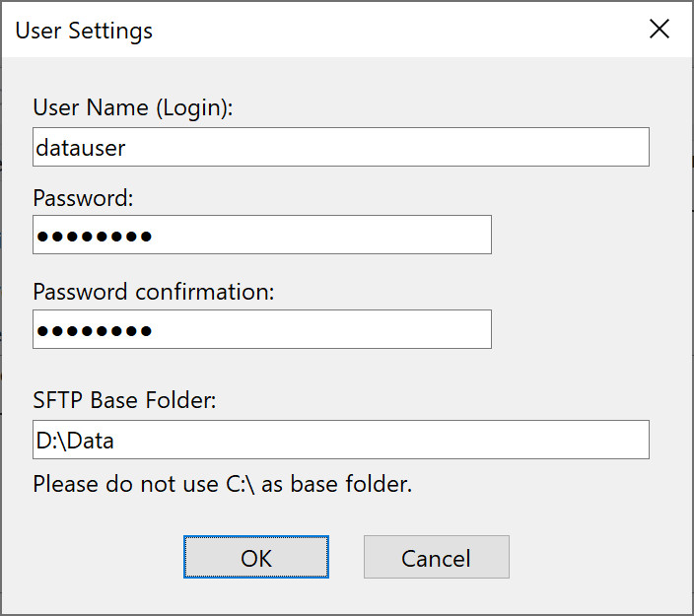Focus the SFTP Base Folder field
Image resolution: width=694 pixels, height=616 pixels.
[x=394, y=441]
